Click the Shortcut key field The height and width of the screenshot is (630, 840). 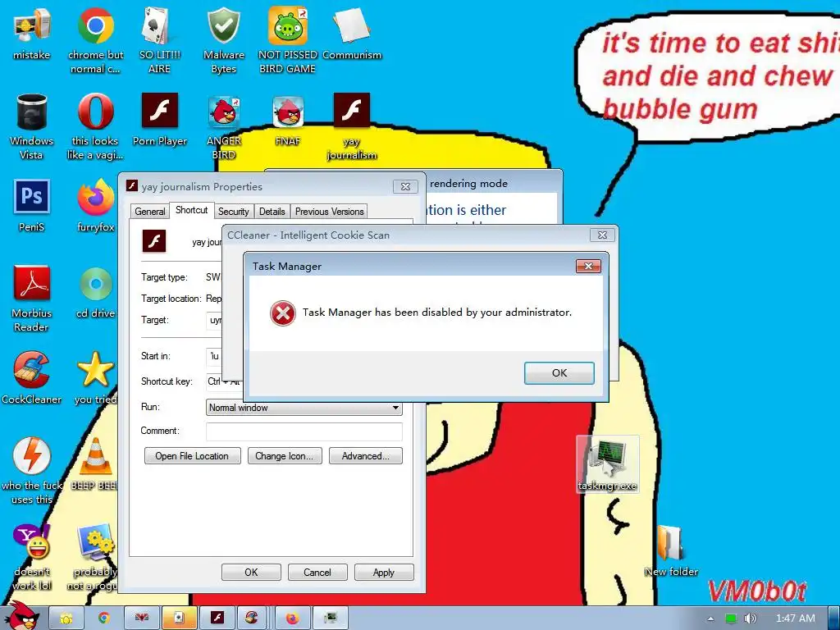(x=224, y=381)
